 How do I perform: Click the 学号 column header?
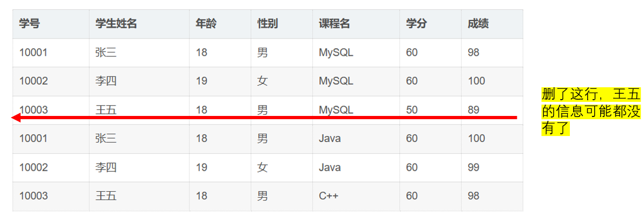pos(29,24)
